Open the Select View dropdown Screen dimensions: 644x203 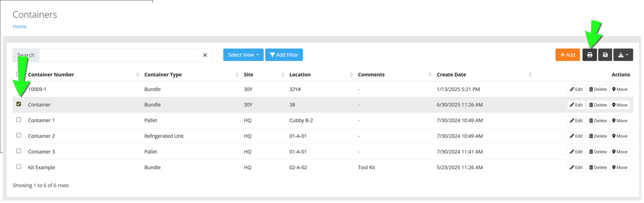tap(243, 55)
